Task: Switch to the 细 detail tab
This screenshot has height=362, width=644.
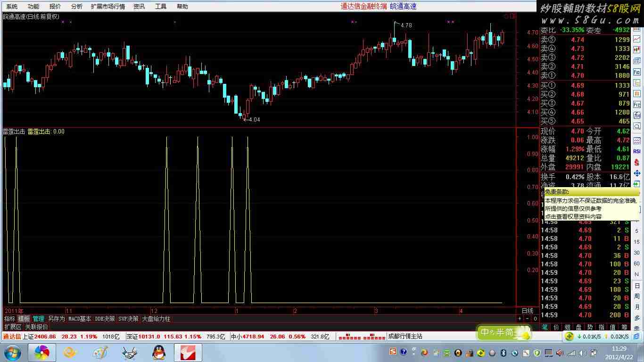Action: coord(568,327)
